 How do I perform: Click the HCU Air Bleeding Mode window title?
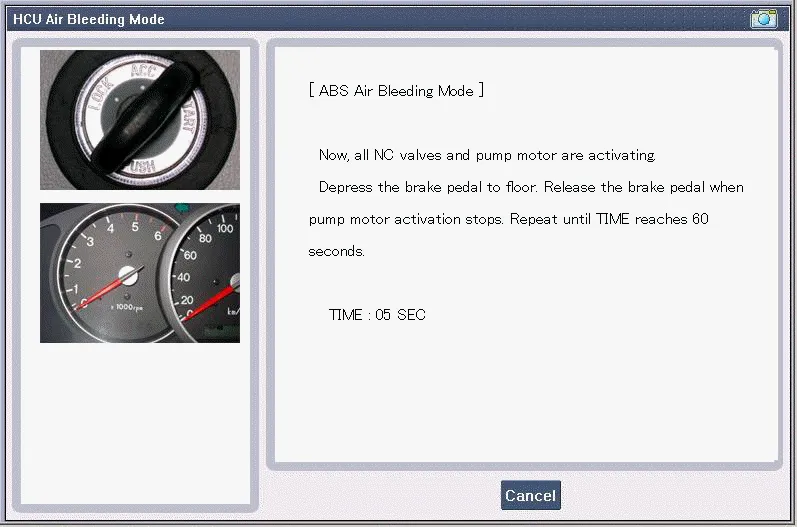(x=89, y=19)
